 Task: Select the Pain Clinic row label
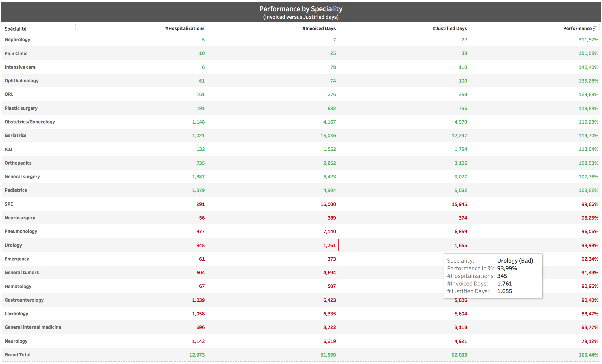tap(16, 53)
